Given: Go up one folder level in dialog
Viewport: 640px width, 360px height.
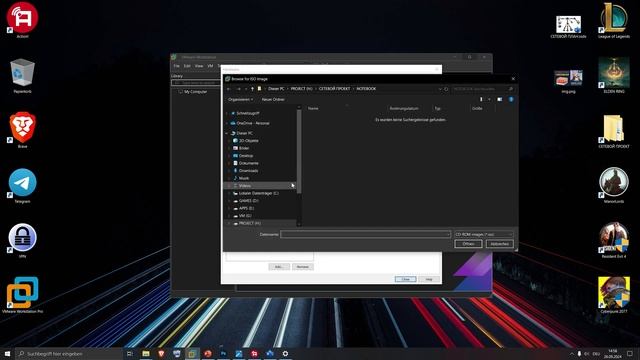Looking at the screenshot, I should click(x=252, y=89).
